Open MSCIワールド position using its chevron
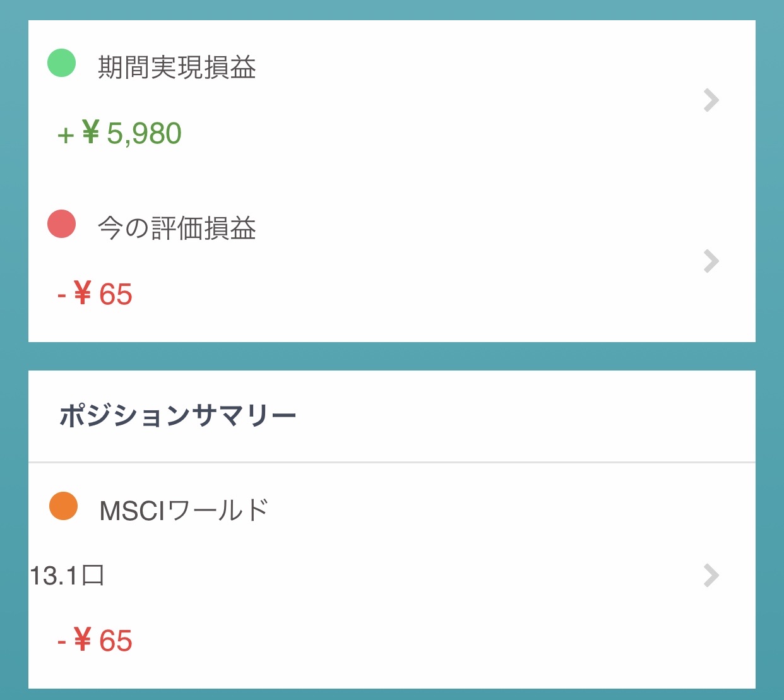This screenshot has width=784, height=700. pyautogui.click(x=711, y=576)
